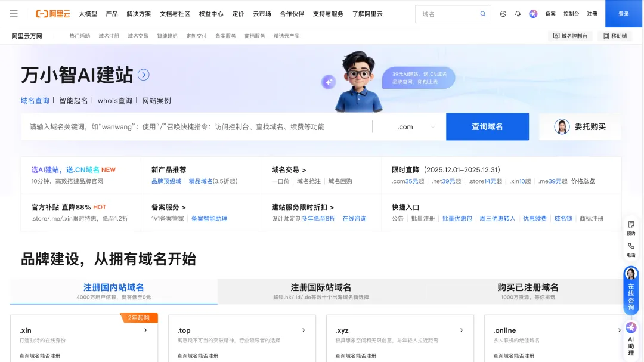Click the 控制台 link
Screen dimensions: 644x362
tap(571, 14)
